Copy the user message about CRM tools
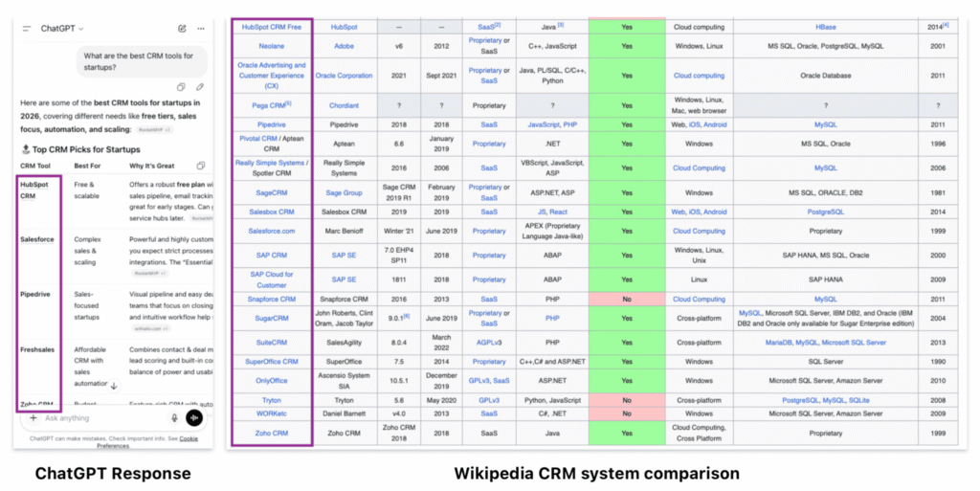The width and height of the screenshot is (980, 491). pos(181,87)
